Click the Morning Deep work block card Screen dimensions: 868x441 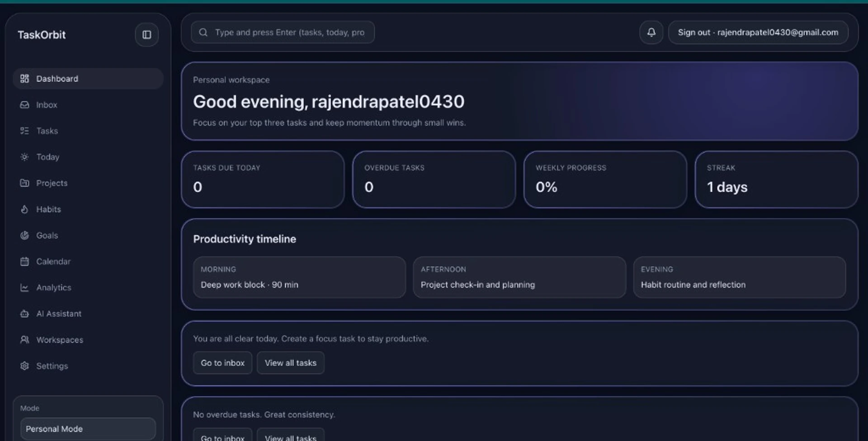[299, 277]
